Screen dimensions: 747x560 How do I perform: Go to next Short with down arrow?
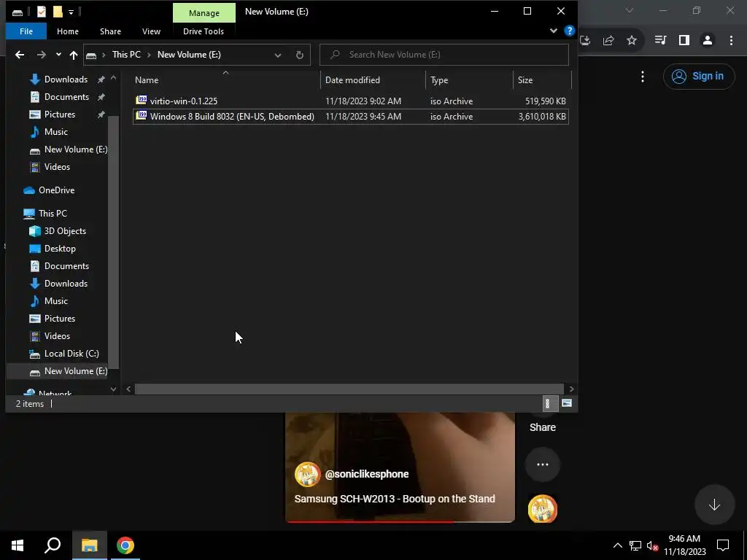tap(714, 505)
